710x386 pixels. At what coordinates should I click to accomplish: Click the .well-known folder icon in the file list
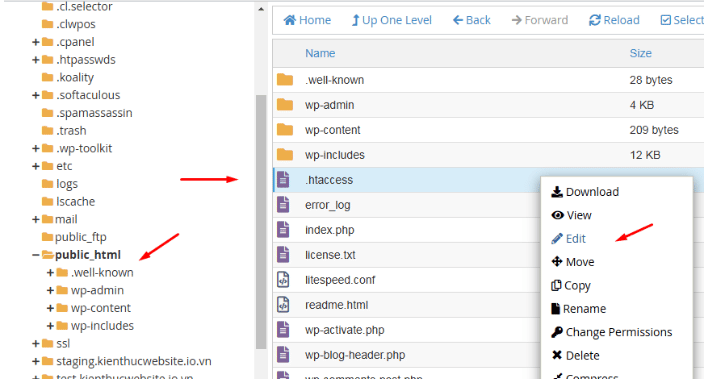click(x=285, y=80)
